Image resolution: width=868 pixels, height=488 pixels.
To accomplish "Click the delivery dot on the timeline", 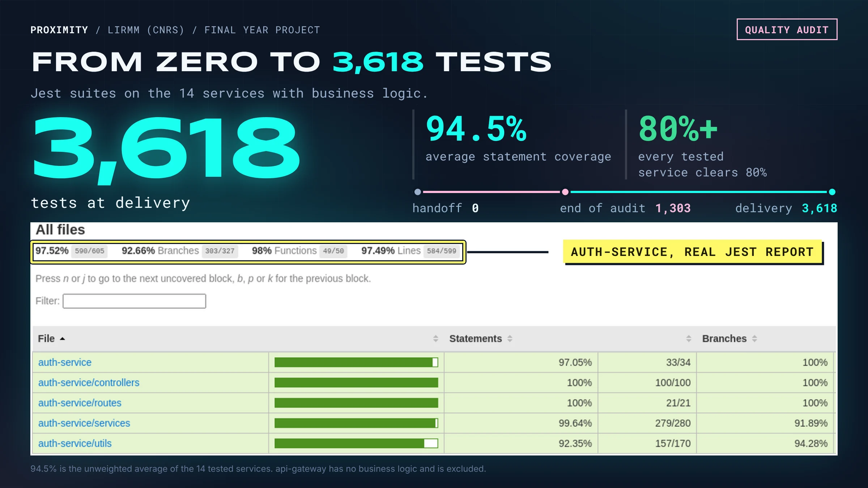I will tap(832, 192).
